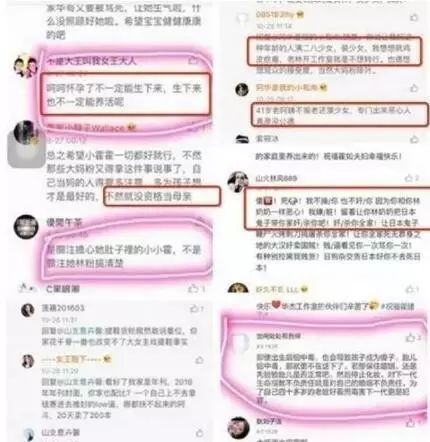Viewport: 430px width, 442px height.
Task: Tap thumbs-up on the DBS user's comment
Action: [414, 17]
